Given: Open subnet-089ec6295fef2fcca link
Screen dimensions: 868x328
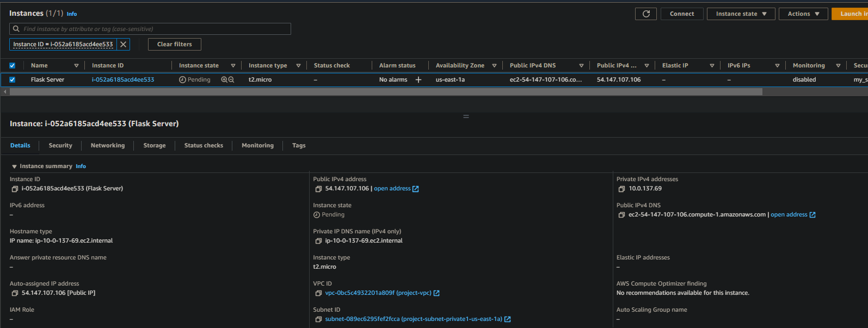Looking at the screenshot, I should 414,319.
